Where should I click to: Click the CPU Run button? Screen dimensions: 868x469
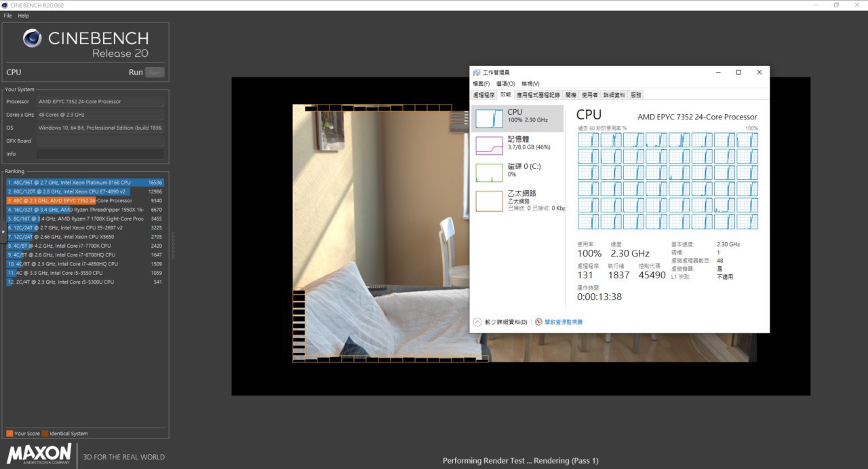[x=155, y=73]
